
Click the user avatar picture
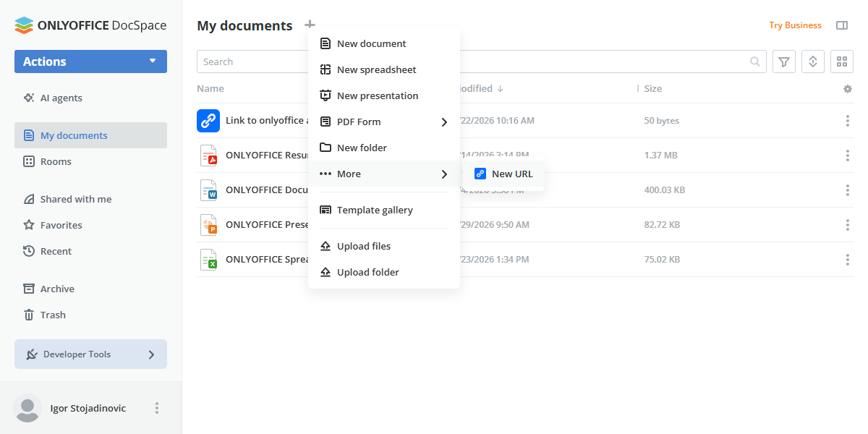(x=27, y=409)
